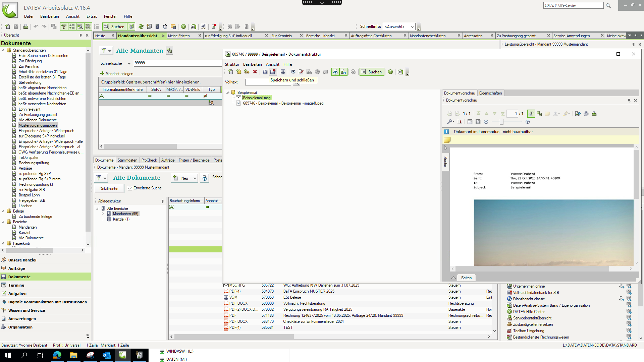Open the Schnellinfo Auswahl dropdown
The image size is (644, 362).
(x=412, y=27)
